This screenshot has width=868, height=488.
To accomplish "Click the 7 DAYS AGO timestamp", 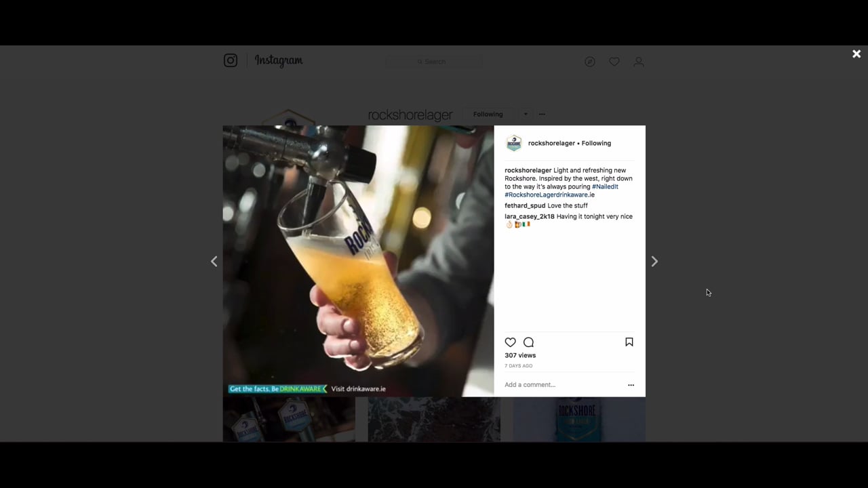I will 518,366.
